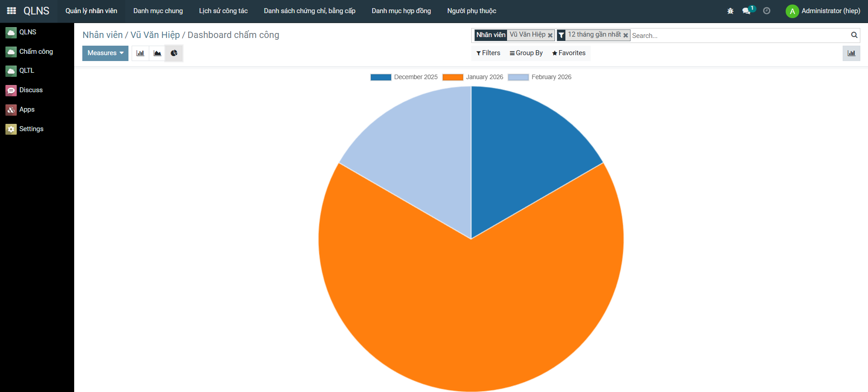Viewport: 868px width, 392px height.
Task: Click the funnel icon on filter facet
Action: pos(561,35)
